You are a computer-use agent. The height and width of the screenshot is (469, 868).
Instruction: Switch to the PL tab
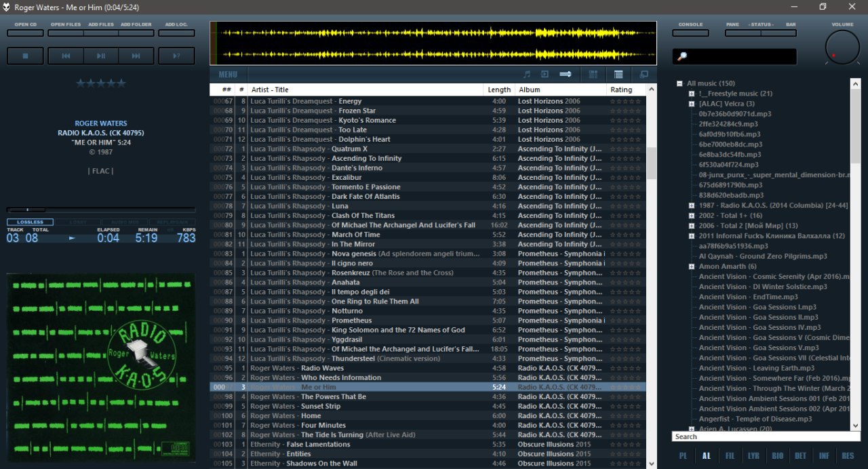click(x=683, y=456)
